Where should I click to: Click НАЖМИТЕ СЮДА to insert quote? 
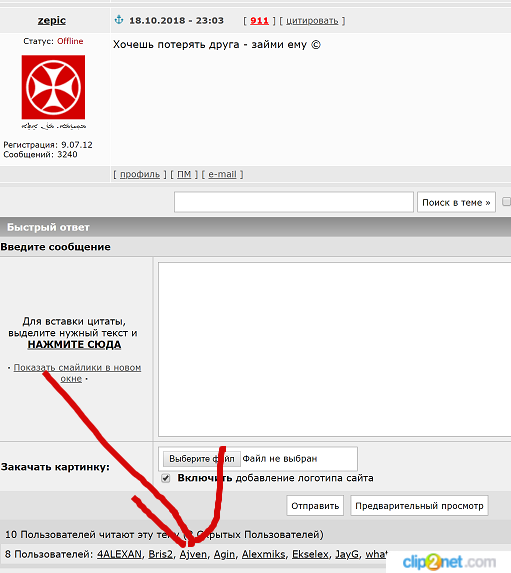point(74,345)
